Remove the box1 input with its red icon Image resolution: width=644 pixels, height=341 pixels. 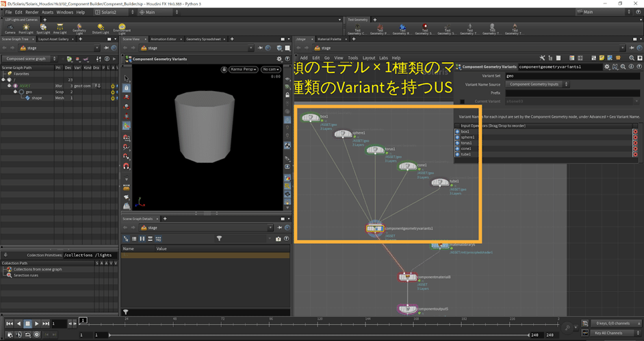(634, 131)
